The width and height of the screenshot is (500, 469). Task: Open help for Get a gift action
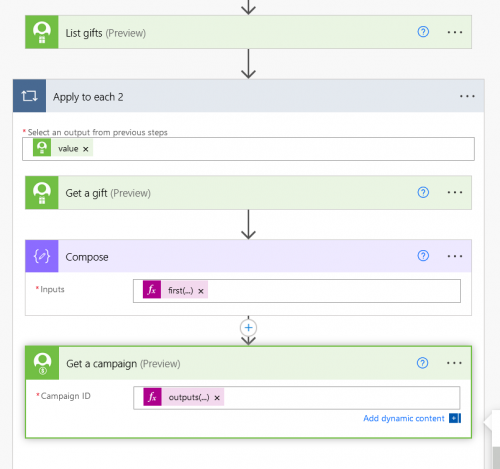click(423, 192)
